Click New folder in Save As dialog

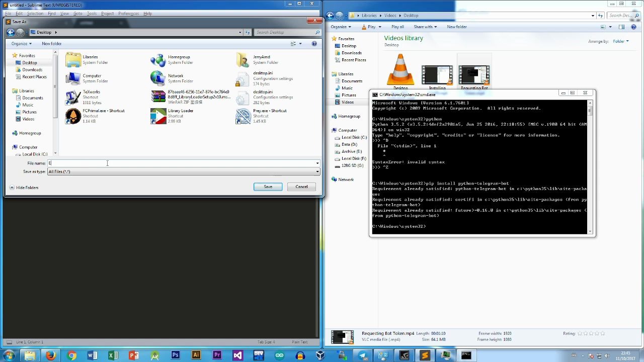(52, 44)
